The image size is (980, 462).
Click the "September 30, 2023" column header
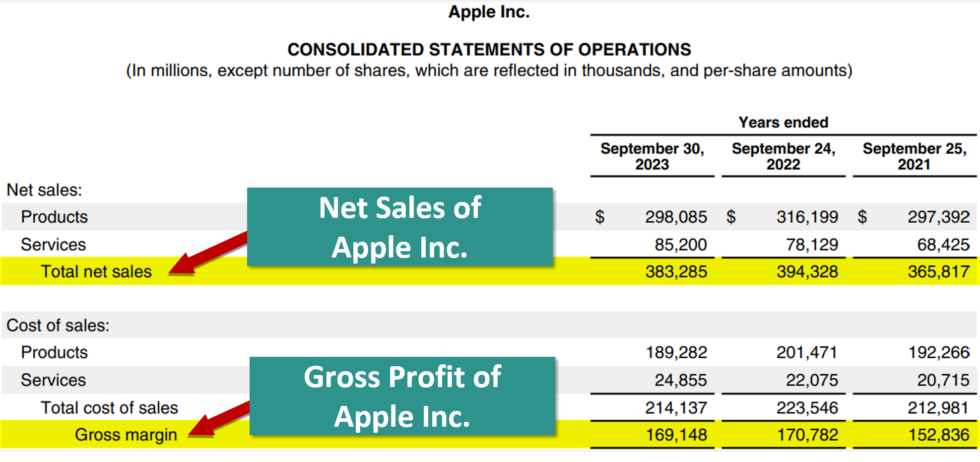coord(652,156)
